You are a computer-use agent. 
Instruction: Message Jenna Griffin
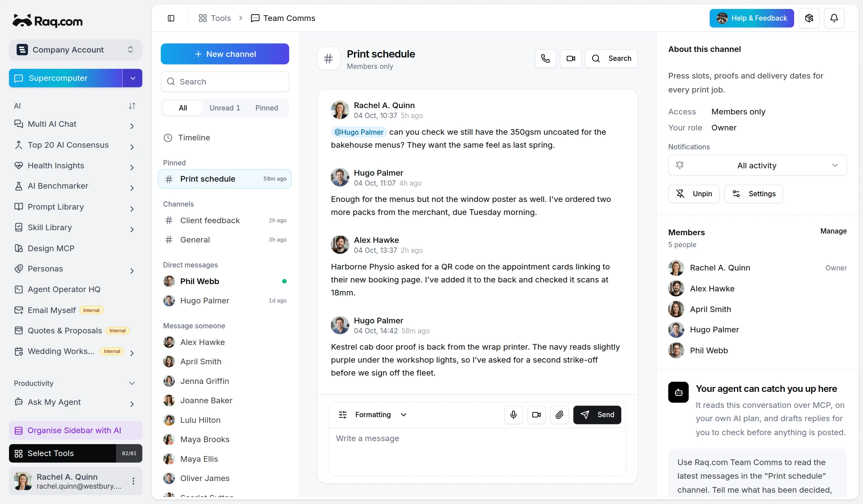click(x=225, y=381)
